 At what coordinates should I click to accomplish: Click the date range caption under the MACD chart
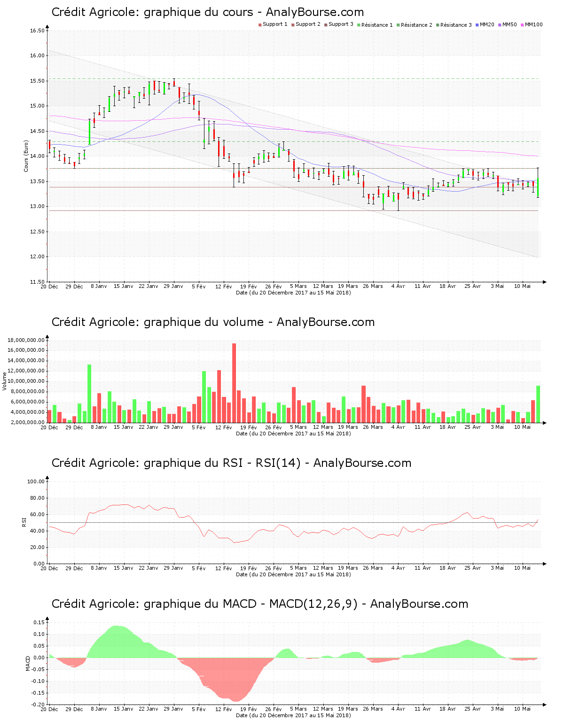point(293,715)
